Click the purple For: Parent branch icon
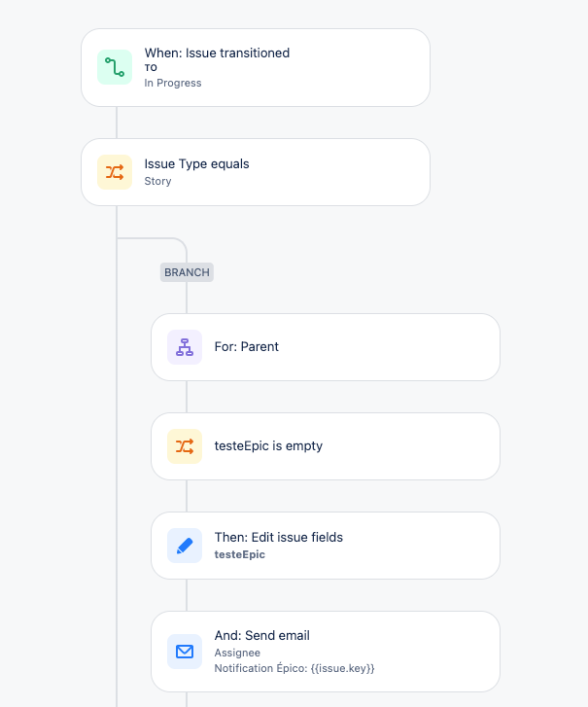The height and width of the screenshot is (707, 588). point(185,347)
